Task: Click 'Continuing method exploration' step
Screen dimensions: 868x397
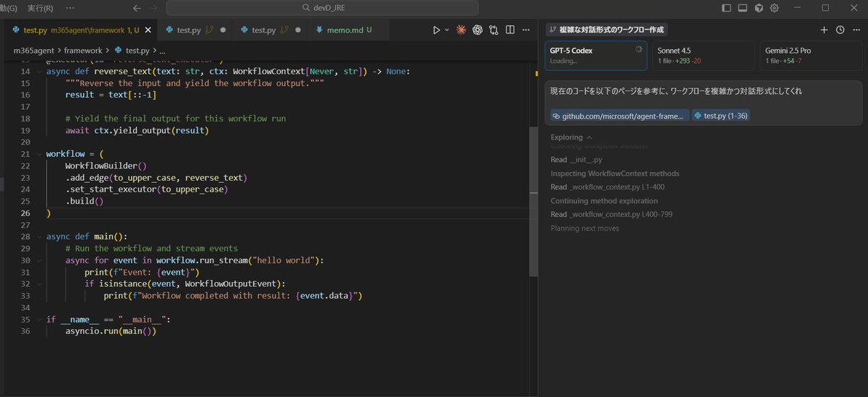Action: (604, 201)
